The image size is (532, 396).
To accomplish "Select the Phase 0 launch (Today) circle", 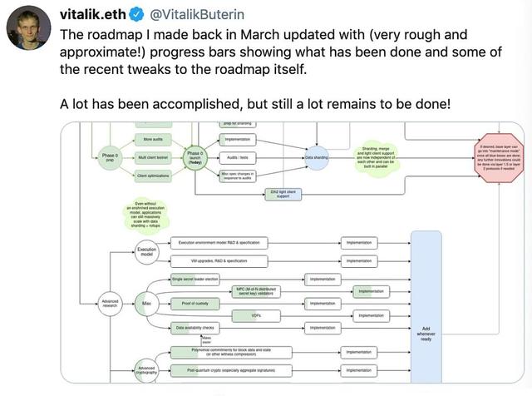I will [x=195, y=156].
